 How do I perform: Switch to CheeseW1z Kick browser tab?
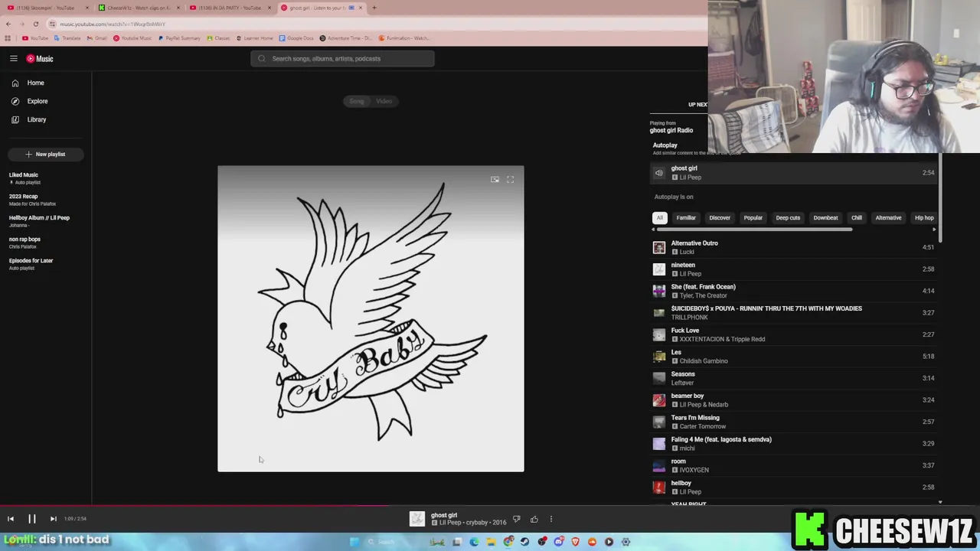click(x=138, y=8)
